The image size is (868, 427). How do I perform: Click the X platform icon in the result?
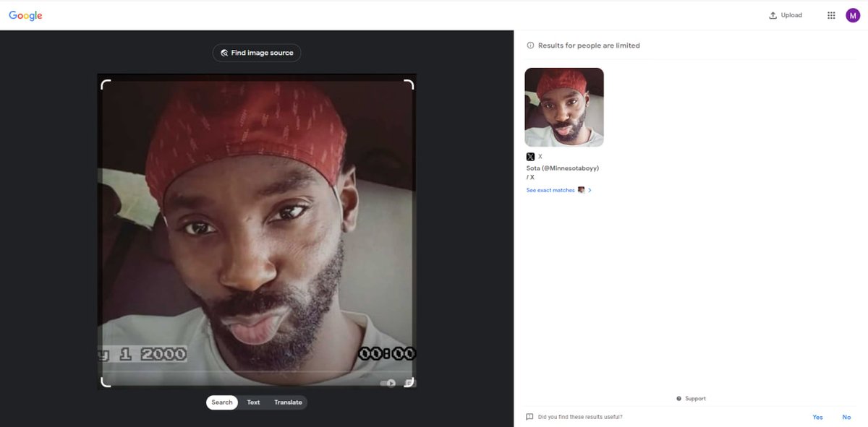(529, 156)
